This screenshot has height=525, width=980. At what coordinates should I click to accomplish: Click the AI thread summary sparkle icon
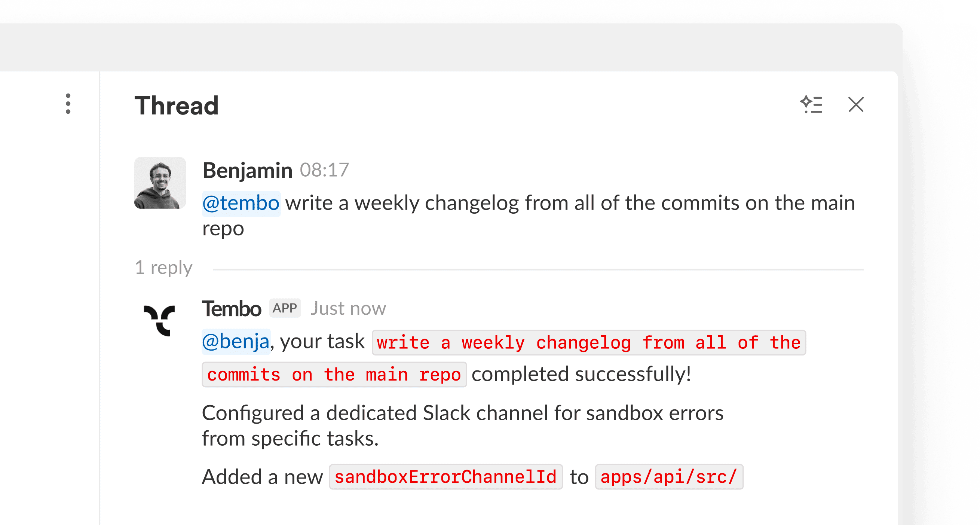(x=811, y=104)
